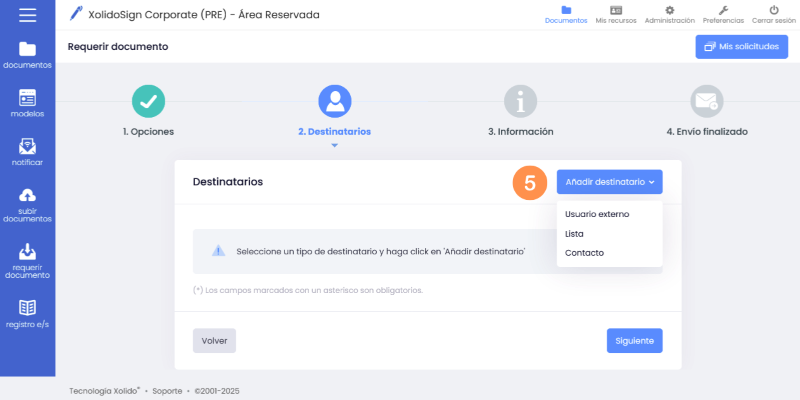The height and width of the screenshot is (400, 800).
Task: Click the warning triangle icon in the notice
Action: [218, 251]
